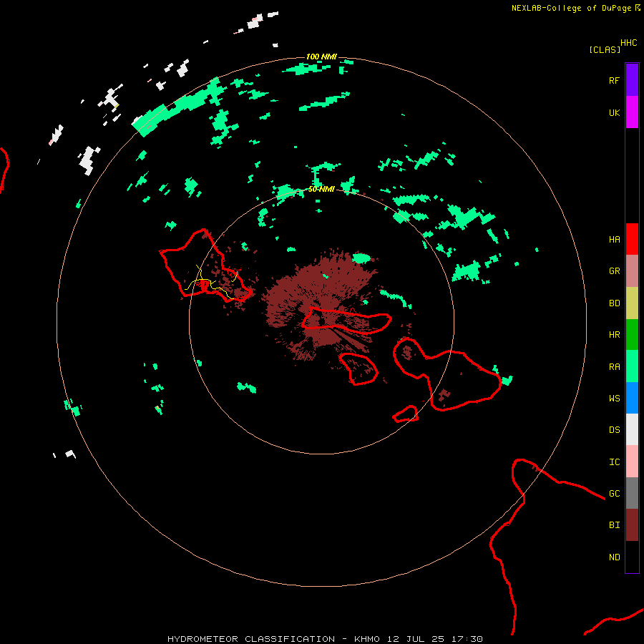This screenshot has width=644, height=644.
Task: Select the BI brown legend swatch
Action: [632, 525]
